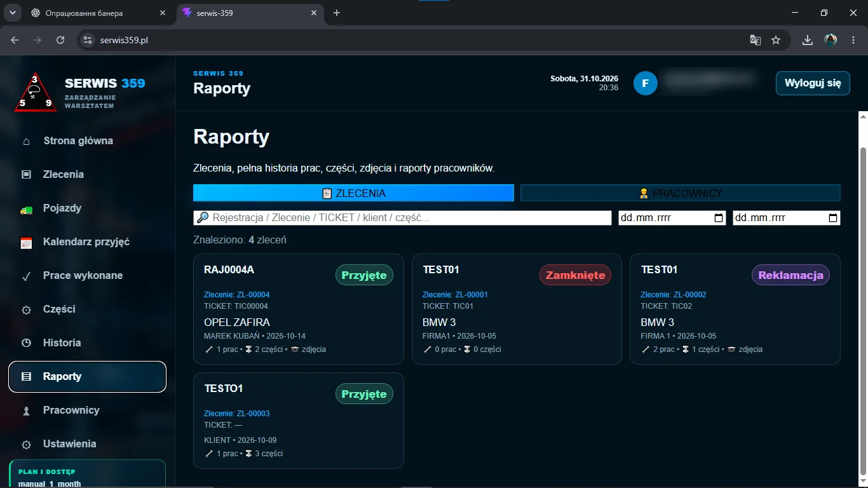Open the browser downloads icon

tap(808, 40)
